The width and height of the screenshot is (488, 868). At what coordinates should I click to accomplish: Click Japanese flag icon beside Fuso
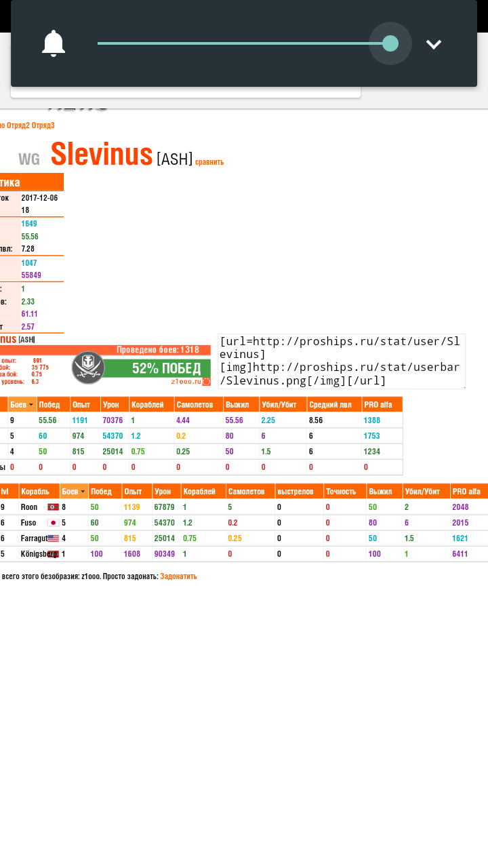53,523
